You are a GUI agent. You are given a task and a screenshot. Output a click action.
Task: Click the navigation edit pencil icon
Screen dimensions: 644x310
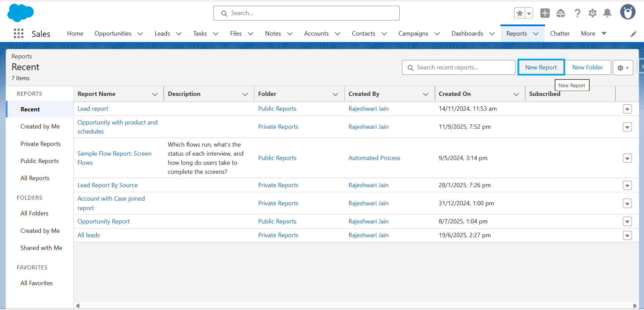click(634, 34)
